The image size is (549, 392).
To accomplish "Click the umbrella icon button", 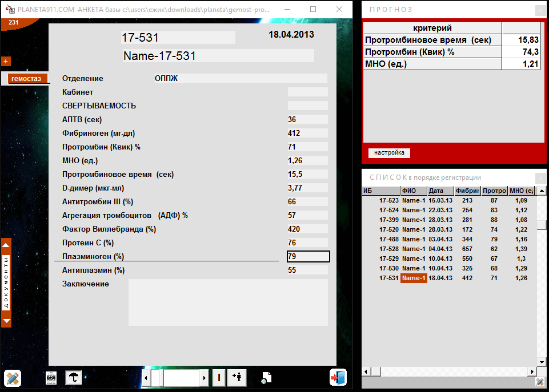I will point(74,378).
